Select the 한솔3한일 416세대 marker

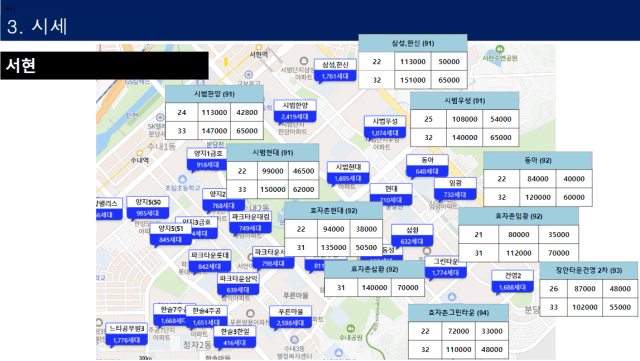[235, 337]
